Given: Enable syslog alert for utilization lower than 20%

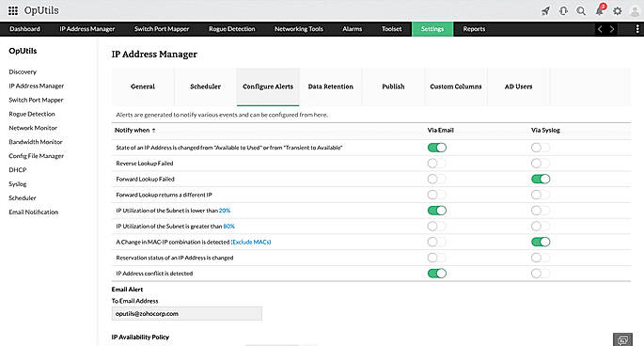Looking at the screenshot, I should pos(540,211).
